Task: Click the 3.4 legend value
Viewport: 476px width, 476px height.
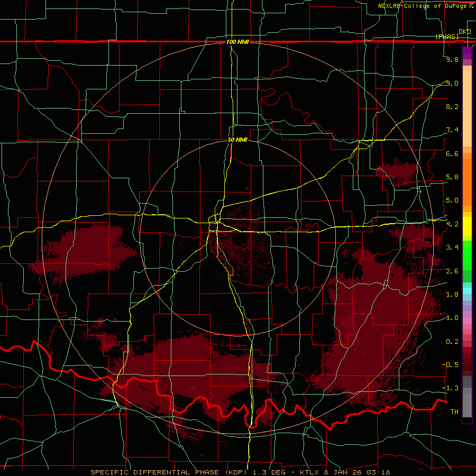Action: [x=452, y=248]
